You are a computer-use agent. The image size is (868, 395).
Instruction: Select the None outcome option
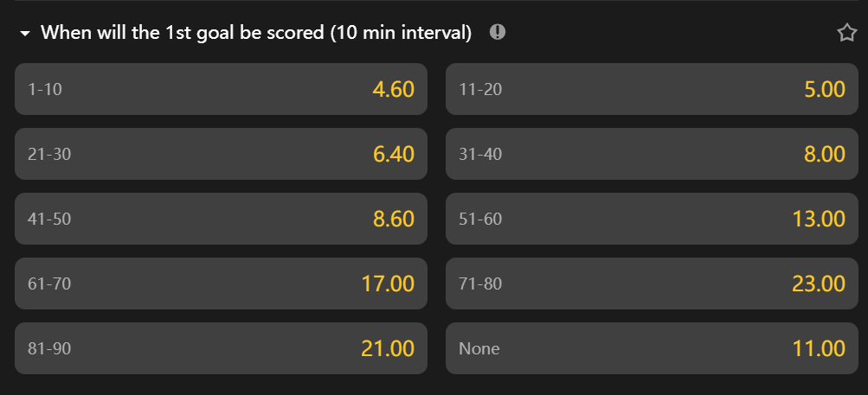pos(652,348)
